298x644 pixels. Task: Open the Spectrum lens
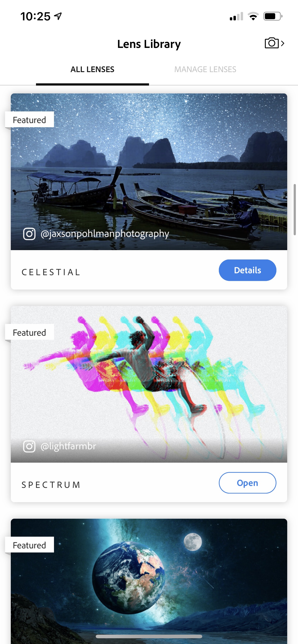247,483
